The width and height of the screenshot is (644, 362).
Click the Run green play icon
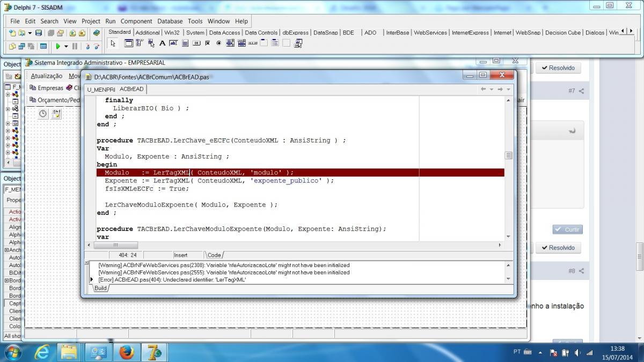[57, 46]
